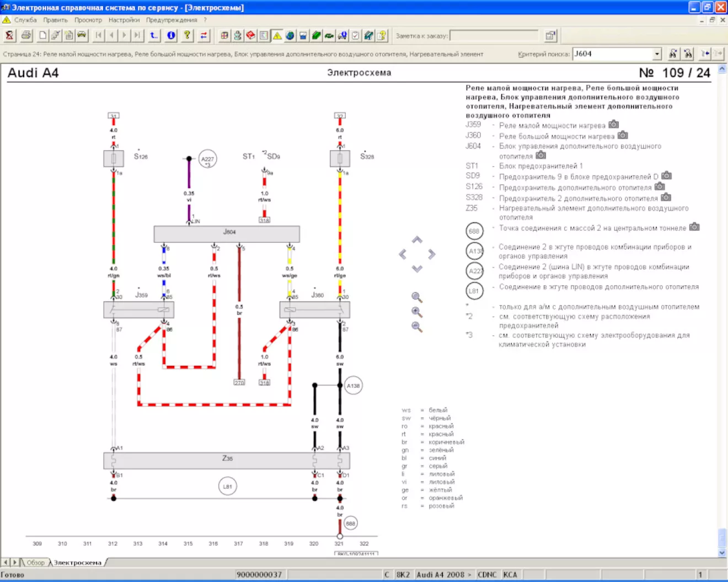Image resolution: width=728 pixels, height=582 pixels.
Task: Click the red book icon in toolbar
Action: click(251, 36)
